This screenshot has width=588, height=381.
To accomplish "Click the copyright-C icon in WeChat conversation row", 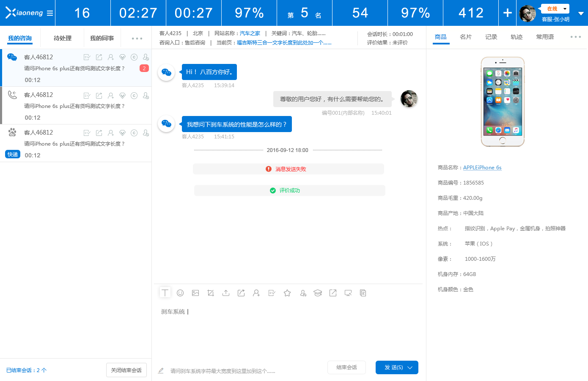I will click(x=134, y=57).
